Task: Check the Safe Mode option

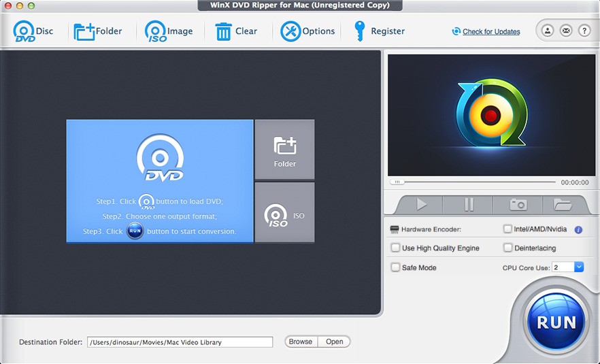Action: tap(395, 267)
